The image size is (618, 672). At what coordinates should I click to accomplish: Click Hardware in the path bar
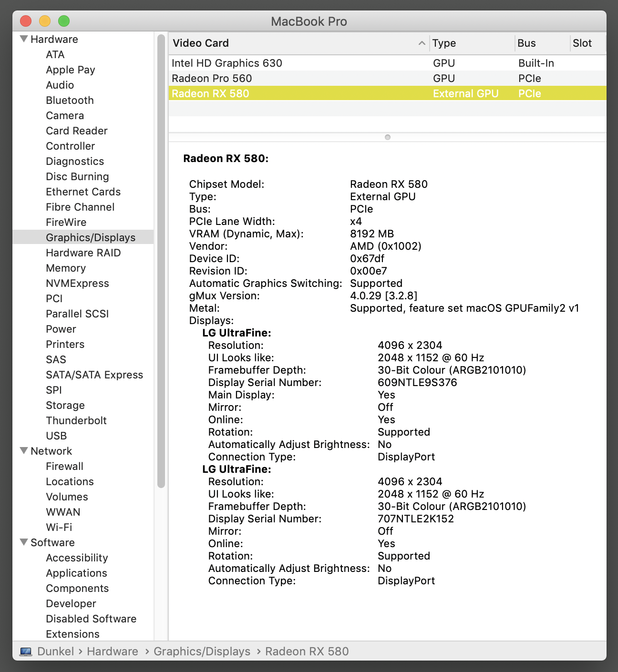pyautogui.click(x=113, y=652)
